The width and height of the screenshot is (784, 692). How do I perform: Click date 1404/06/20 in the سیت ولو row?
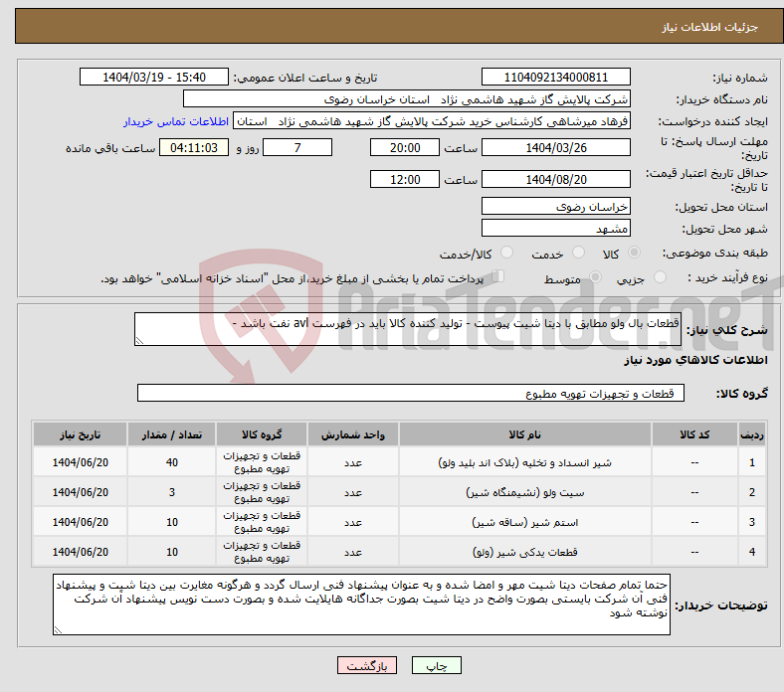tap(80, 492)
